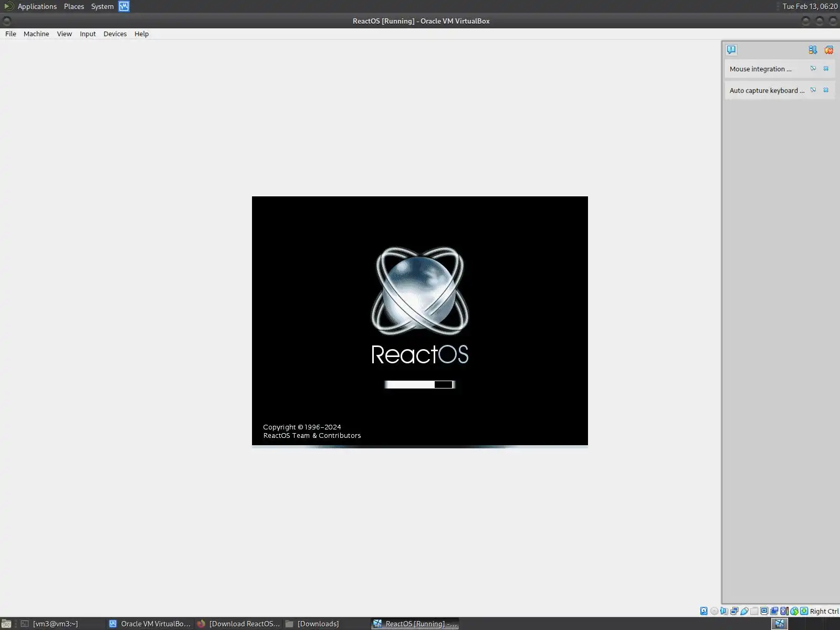Delete all finished notifications icon
This screenshot has width=840, height=630.
pyautogui.click(x=829, y=50)
